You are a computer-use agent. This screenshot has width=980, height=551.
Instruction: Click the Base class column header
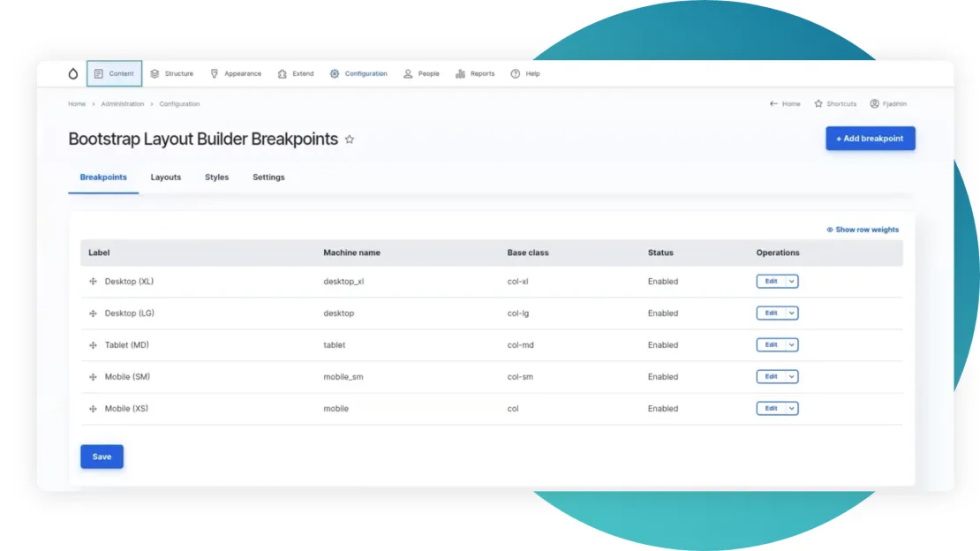(x=528, y=253)
